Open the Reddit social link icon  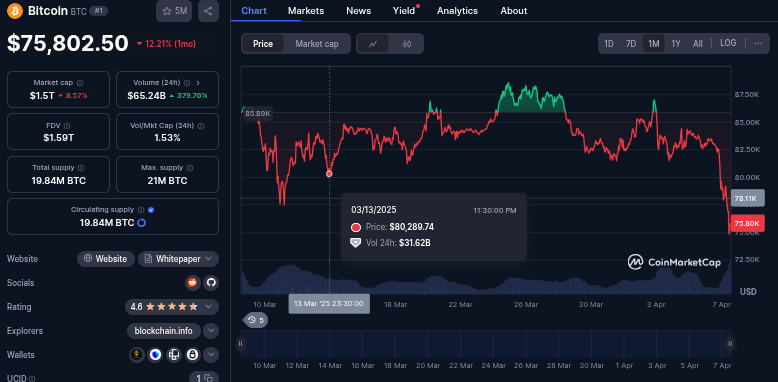coord(192,283)
